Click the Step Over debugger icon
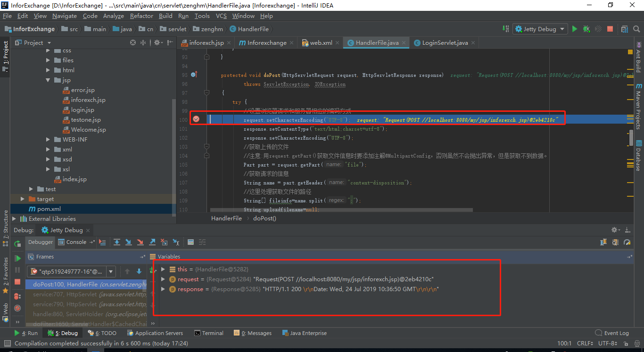644x352 pixels. click(x=117, y=242)
